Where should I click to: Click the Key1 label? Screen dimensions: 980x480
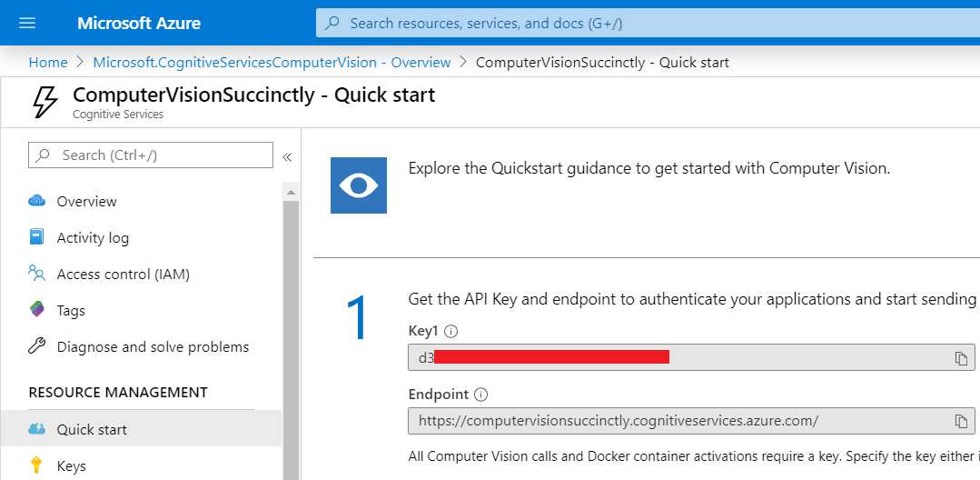[x=424, y=331]
